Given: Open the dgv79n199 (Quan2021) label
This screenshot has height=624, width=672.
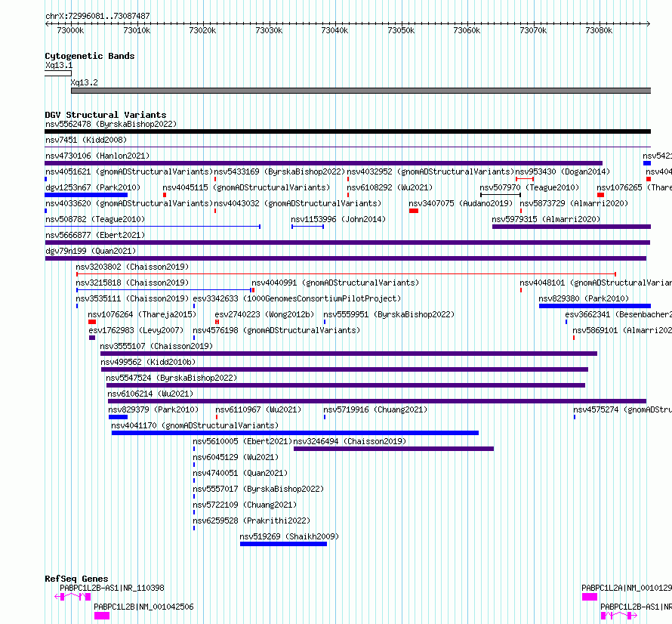Looking at the screenshot, I should point(91,251).
